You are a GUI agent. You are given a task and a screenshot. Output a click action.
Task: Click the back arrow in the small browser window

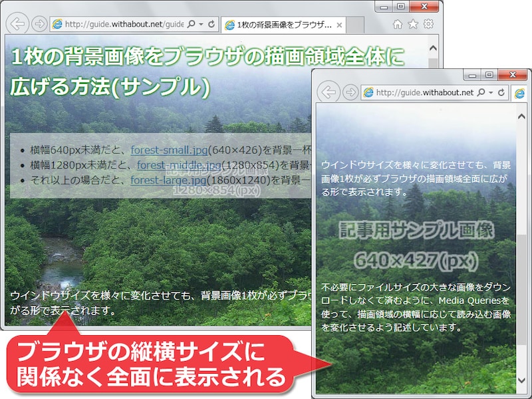point(329,92)
